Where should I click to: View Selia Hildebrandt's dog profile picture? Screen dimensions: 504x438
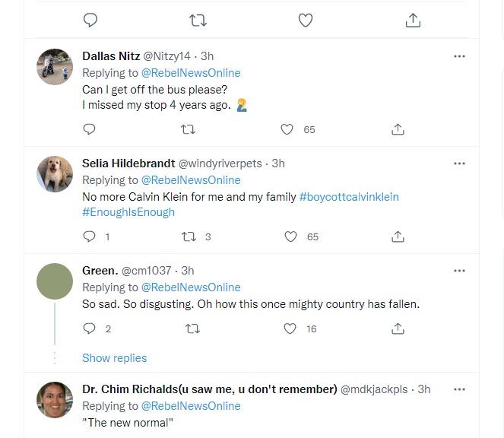click(x=55, y=174)
